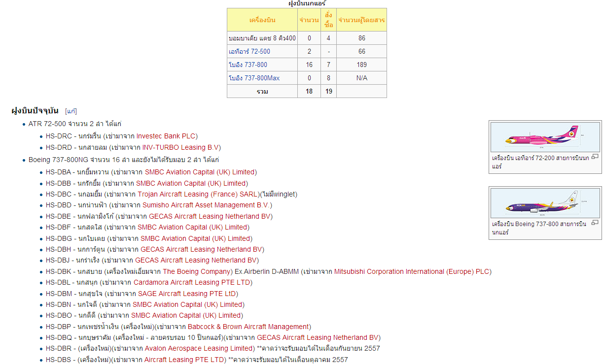The height and width of the screenshot is (364, 603).
Task: Click the แก้ edit link beside ฝูงบินปัจจุบัน
Action: click(71, 111)
